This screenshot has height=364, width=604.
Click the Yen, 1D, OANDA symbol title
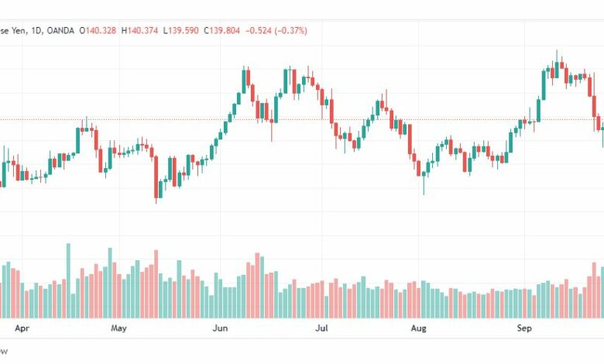pyautogui.click(x=37, y=30)
